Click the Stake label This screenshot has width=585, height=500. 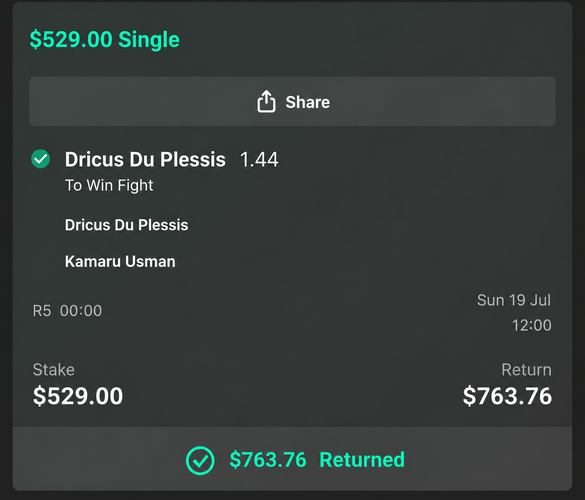[54, 370]
